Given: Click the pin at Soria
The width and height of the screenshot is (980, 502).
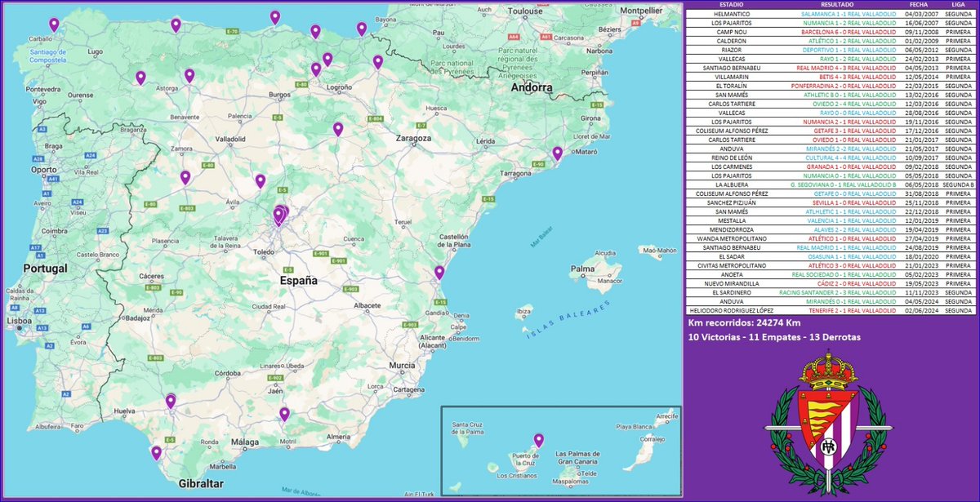Looking at the screenshot, I should coord(338,129).
